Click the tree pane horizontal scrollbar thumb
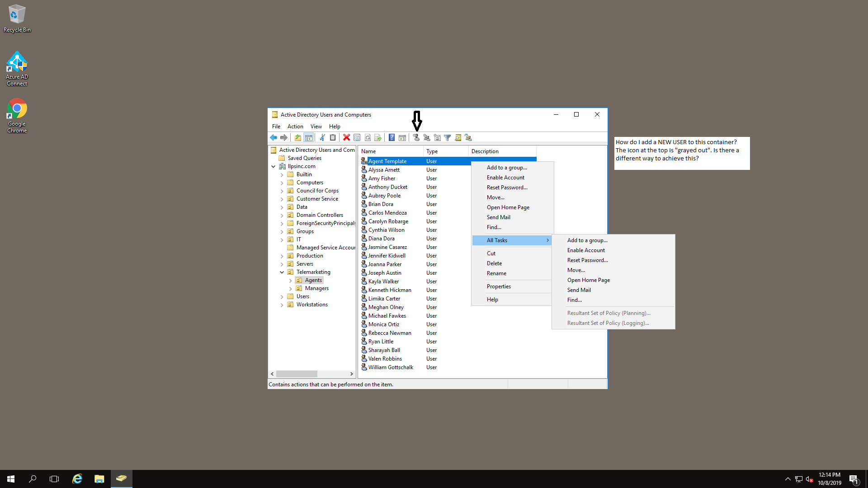Viewport: 868px width, 488px height. click(x=297, y=374)
